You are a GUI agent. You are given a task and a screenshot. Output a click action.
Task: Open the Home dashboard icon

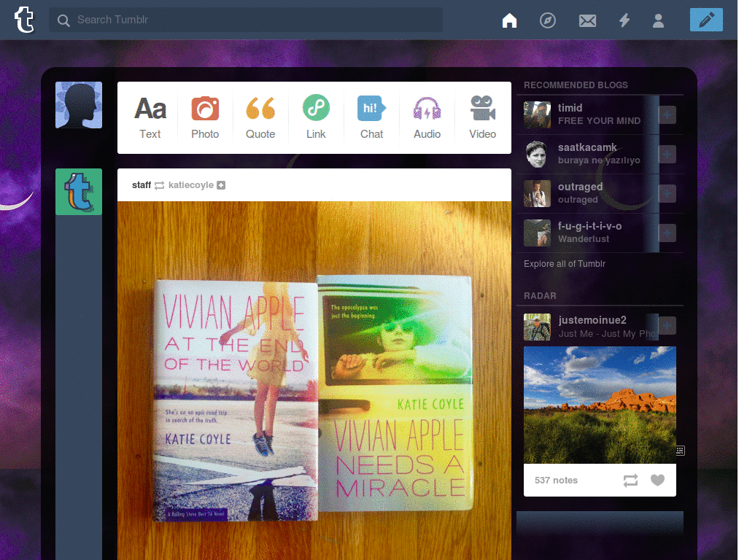pos(509,20)
